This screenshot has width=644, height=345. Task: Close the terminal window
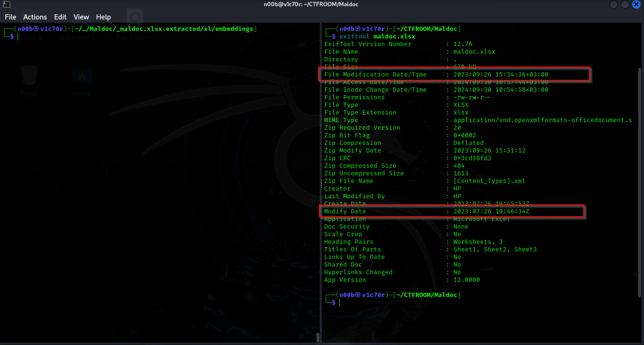(636, 4)
